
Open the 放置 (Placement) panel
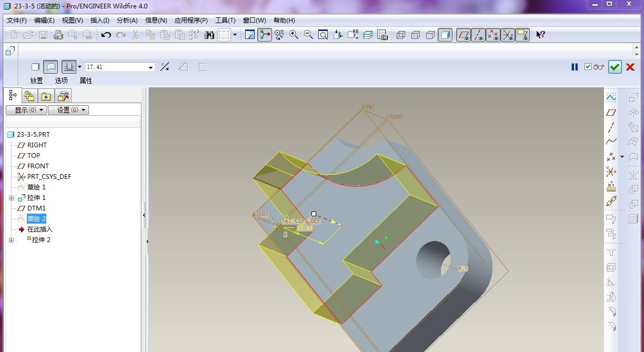pyautogui.click(x=36, y=81)
